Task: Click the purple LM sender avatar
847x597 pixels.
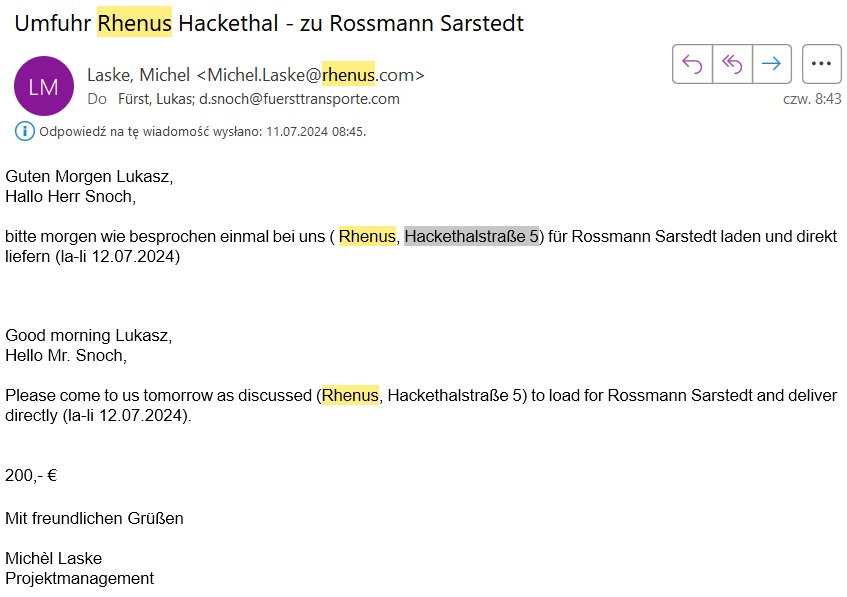Action: point(44,86)
